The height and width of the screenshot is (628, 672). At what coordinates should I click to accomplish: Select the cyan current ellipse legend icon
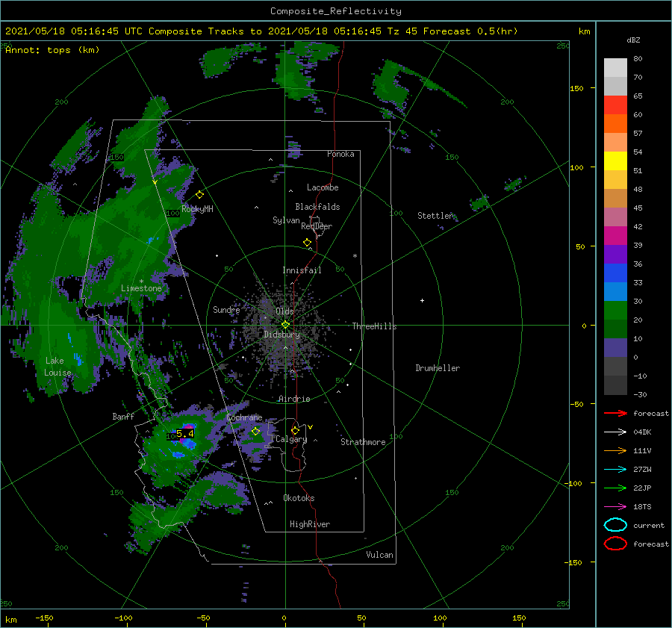(x=615, y=525)
